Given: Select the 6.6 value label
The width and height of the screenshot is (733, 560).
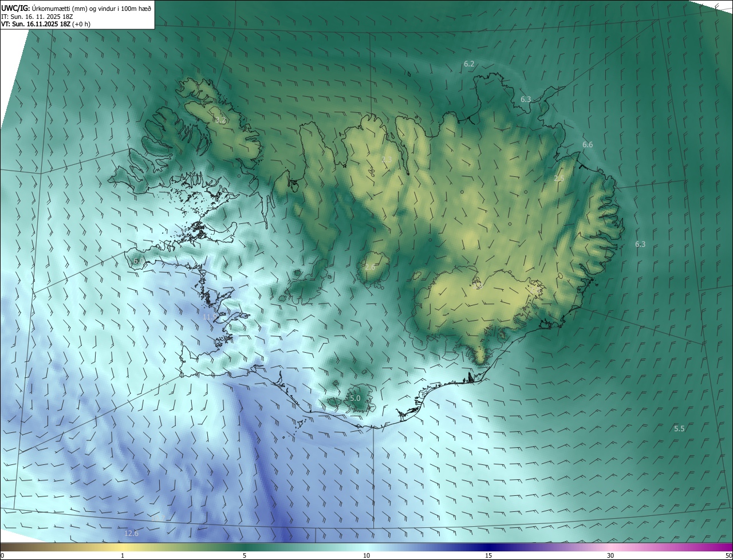Looking at the screenshot, I should coord(588,144).
